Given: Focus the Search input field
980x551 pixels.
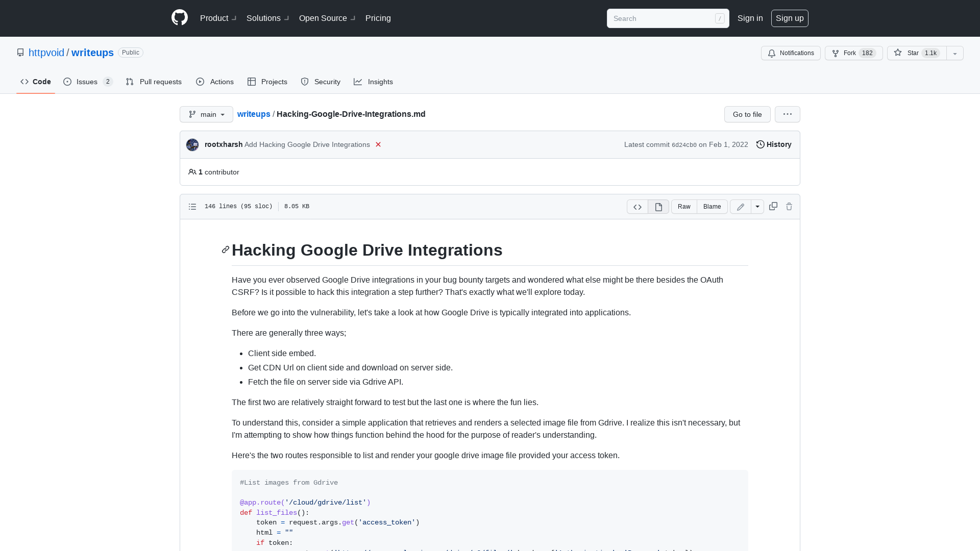Looking at the screenshot, I should click(668, 18).
